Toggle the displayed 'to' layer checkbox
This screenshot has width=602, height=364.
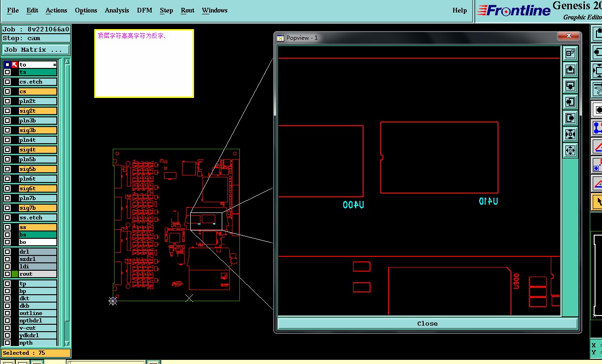[x=7, y=65]
